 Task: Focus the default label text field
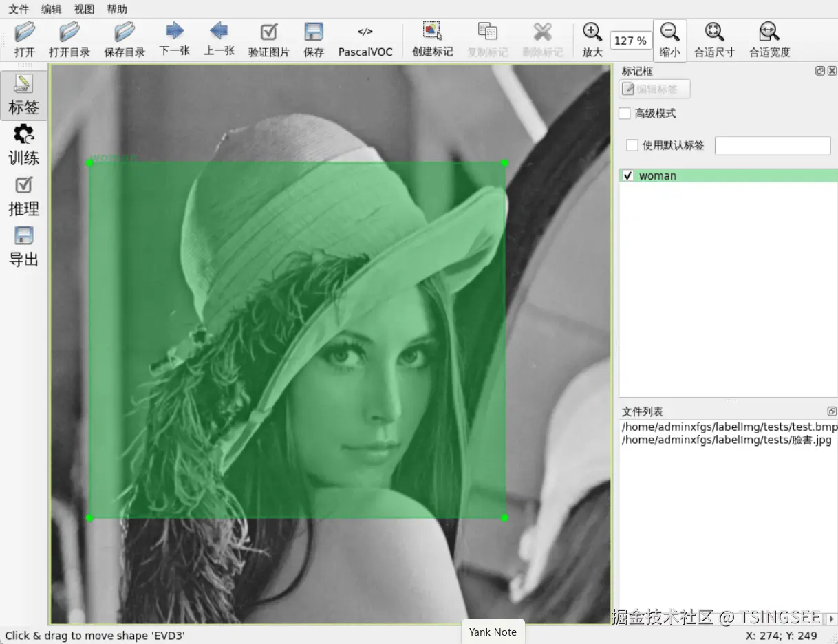pos(773,145)
